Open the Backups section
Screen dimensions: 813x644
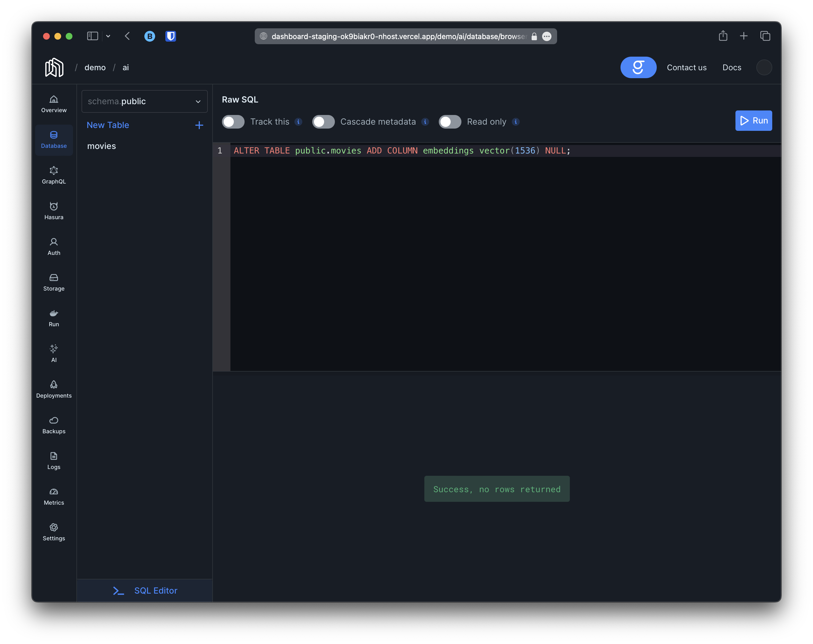pyautogui.click(x=54, y=425)
